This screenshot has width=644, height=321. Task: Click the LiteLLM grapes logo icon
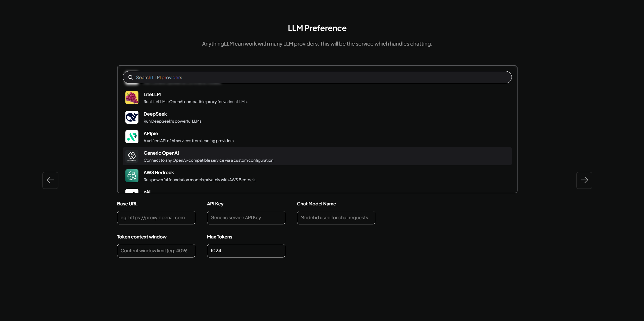coord(132,98)
